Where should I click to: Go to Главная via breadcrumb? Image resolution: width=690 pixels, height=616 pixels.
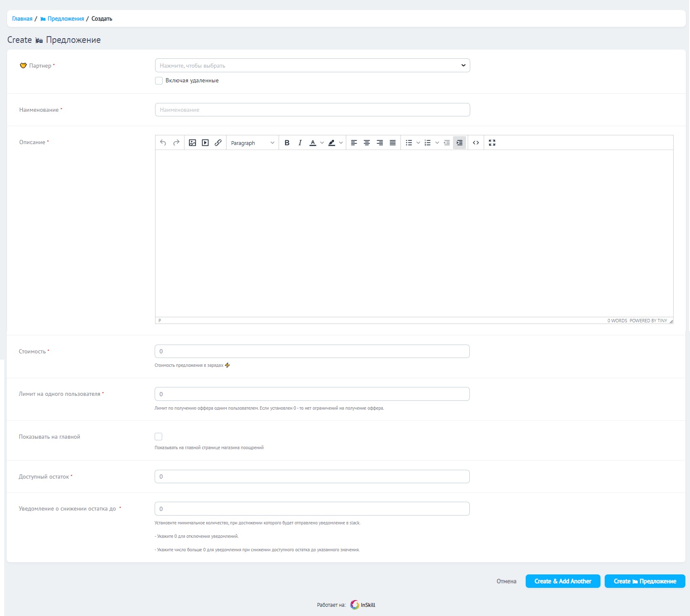pos(22,19)
